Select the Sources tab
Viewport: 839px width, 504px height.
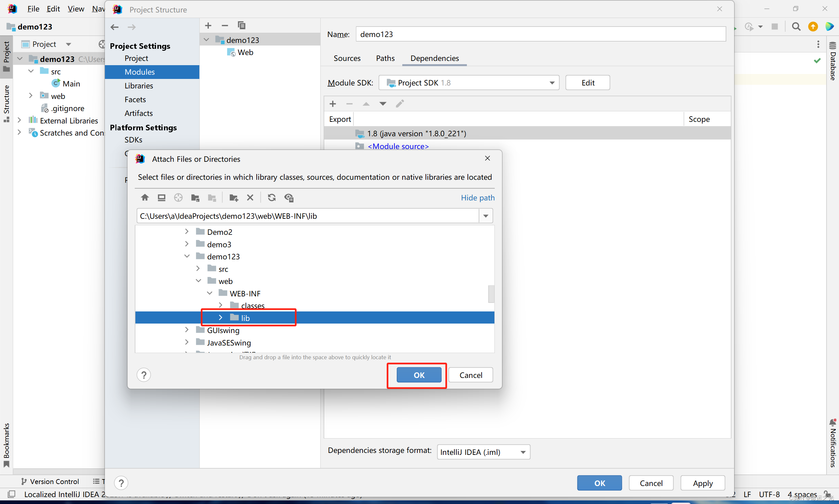(347, 58)
